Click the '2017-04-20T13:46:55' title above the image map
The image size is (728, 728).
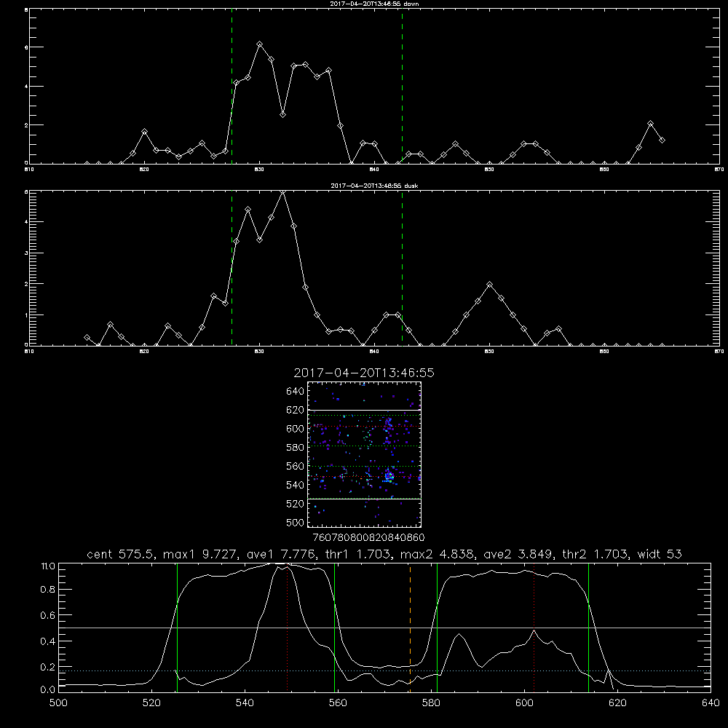pos(364,373)
